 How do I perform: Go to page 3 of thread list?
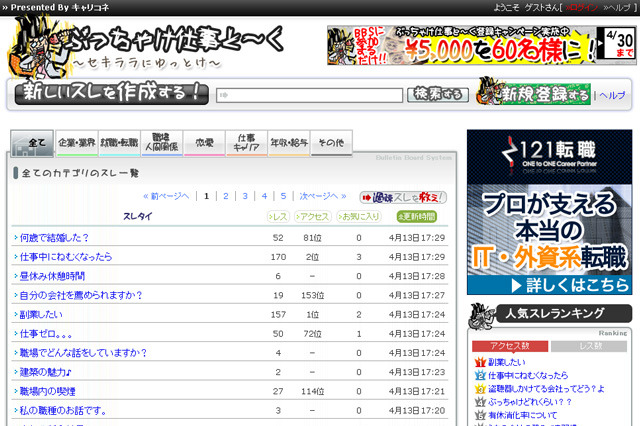point(245,196)
